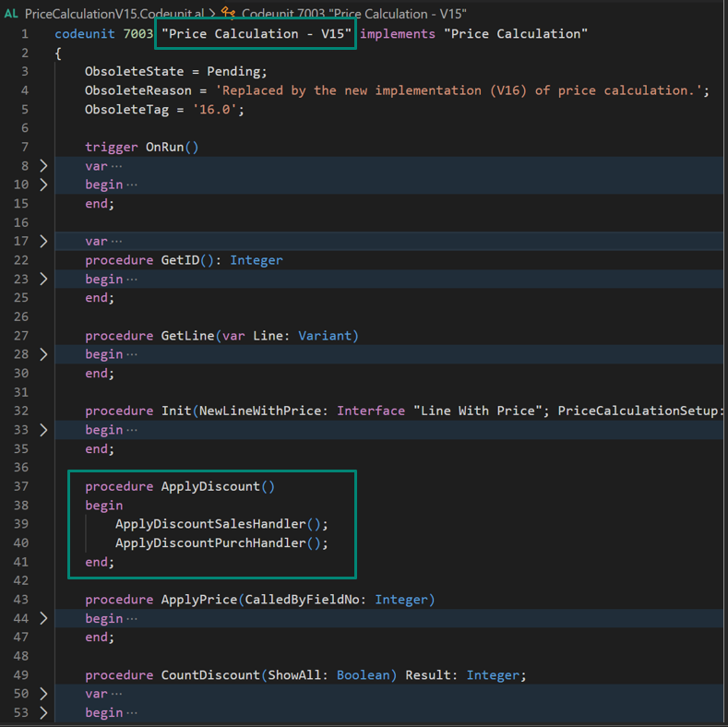The width and height of the screenshot is (728, 727).
Task: Click the GetLine procedure name
Action: click(x=187, y=336)
